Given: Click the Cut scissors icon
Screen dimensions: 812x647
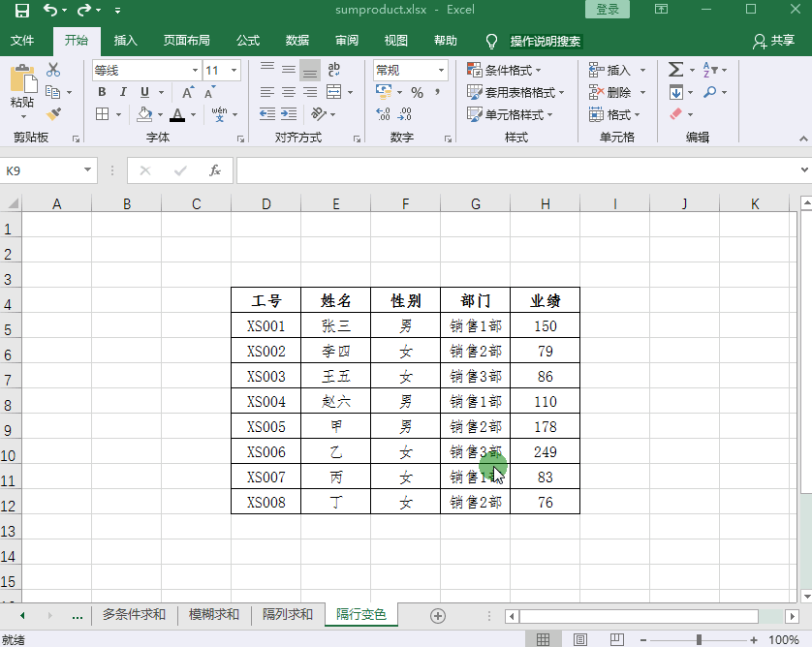Looking at the screenshot, I should 53,70.
